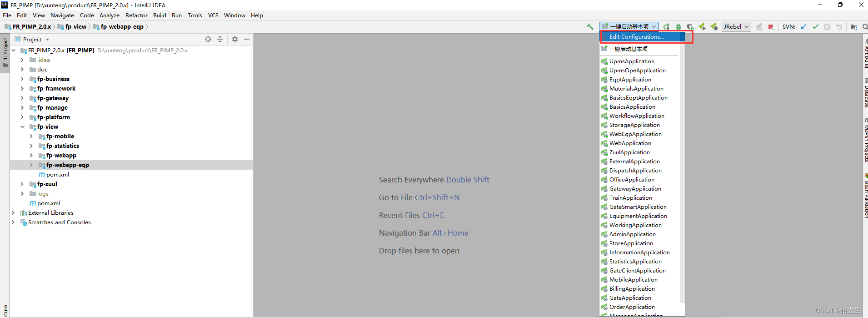Expand the fp-webapp-eqp folder
The width and height of the screenshot is (868, 318).
tap(31, 165)
